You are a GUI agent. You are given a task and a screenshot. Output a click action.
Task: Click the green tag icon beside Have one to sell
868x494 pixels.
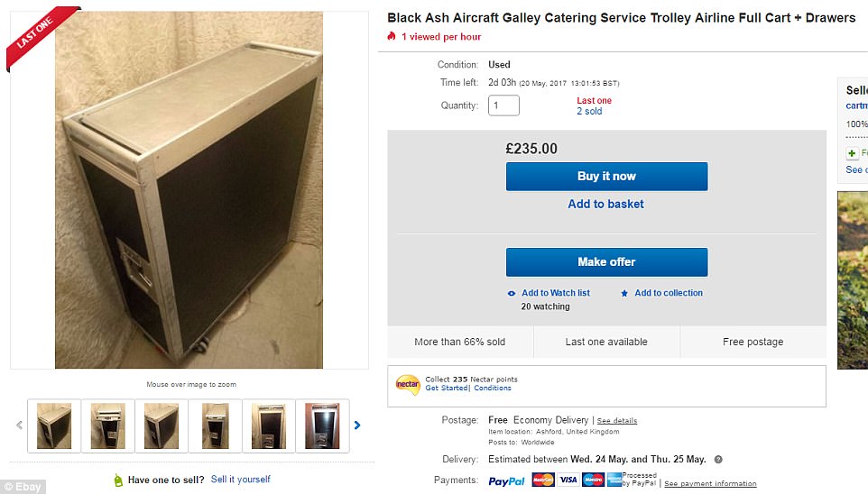(118, 480)
